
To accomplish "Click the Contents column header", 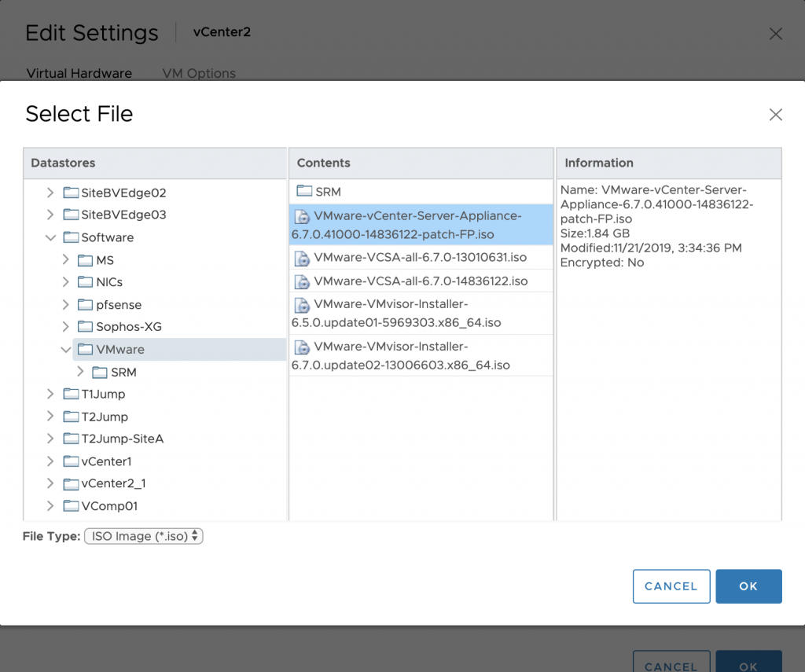I will (x=421, y=163).
